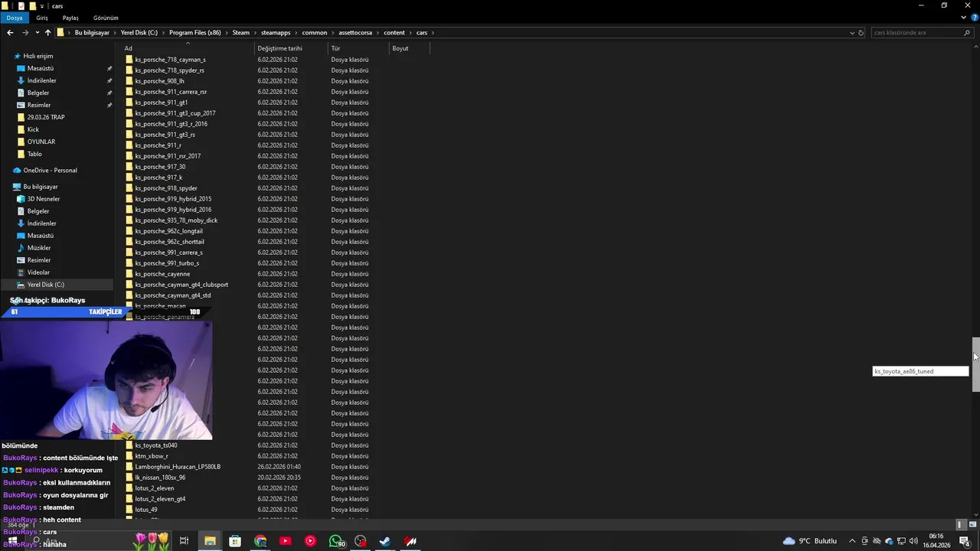
Task: Expand chevron after cars in breadcrumb
Action: click(433, 33)
